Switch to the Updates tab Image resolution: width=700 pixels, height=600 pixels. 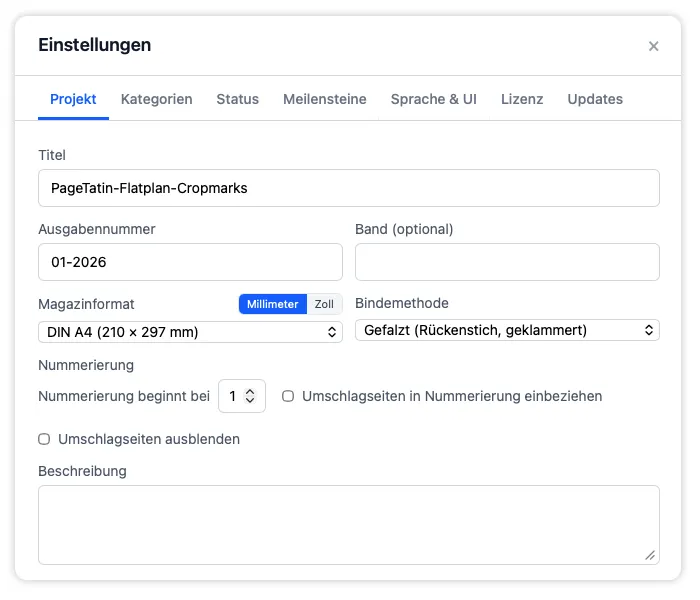(595, 99)
